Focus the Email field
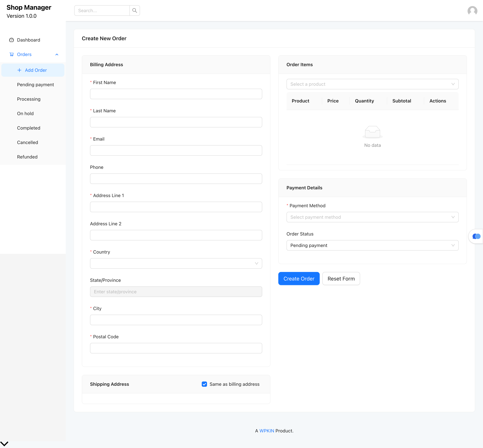The height and width of the screenshot is (448, 483). pos(176,150)
